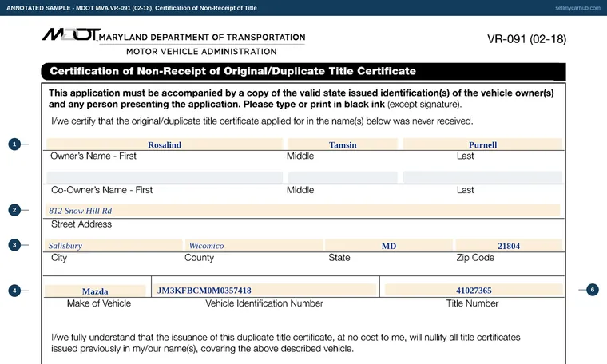Click the State field containing MD
Screen dimensions: 607x364
click(x=389, y=245)
